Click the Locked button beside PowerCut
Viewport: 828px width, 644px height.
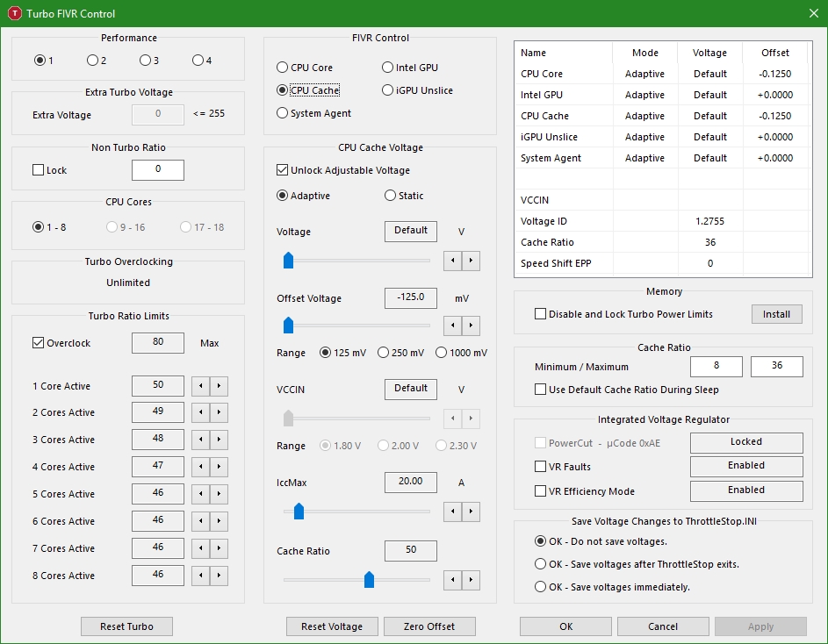click(746, 442)
